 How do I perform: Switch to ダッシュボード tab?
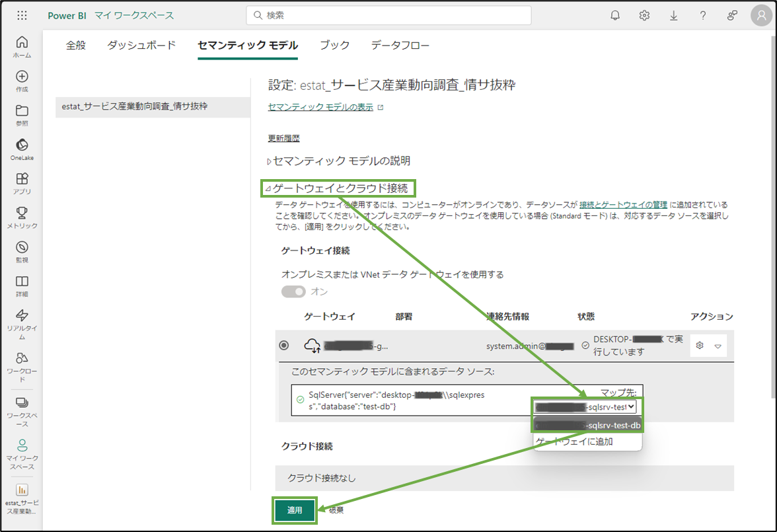point(141,45)
